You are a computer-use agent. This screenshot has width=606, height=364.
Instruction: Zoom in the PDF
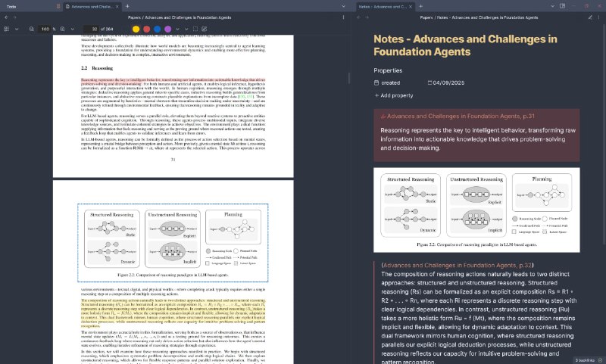(x=62, y=29)
